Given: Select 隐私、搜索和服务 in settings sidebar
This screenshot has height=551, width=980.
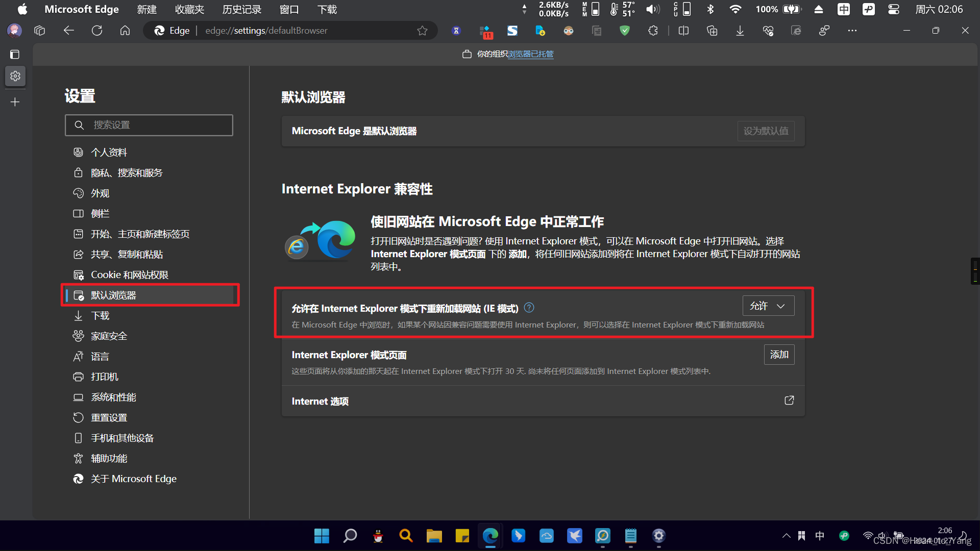Looking at the screenshot, I should pyautogui.click(x=127, y=173).
